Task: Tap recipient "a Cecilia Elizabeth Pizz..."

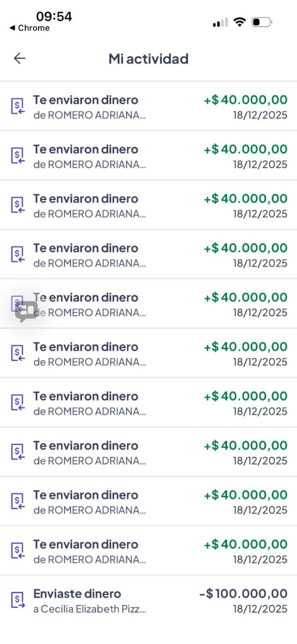Action: [90, 609]
